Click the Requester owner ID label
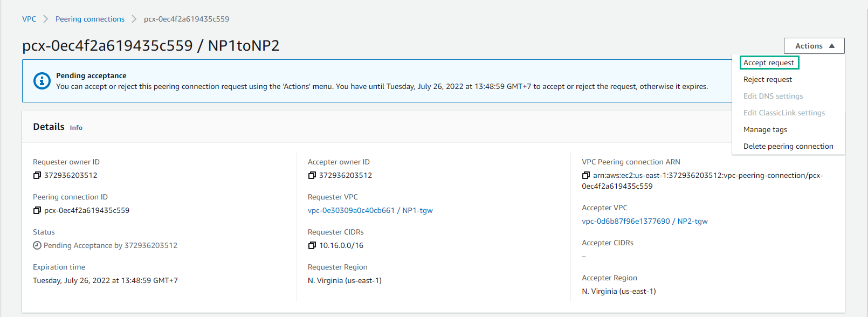Viewport: 868px width, 317px height. click(x=66, y=162)
